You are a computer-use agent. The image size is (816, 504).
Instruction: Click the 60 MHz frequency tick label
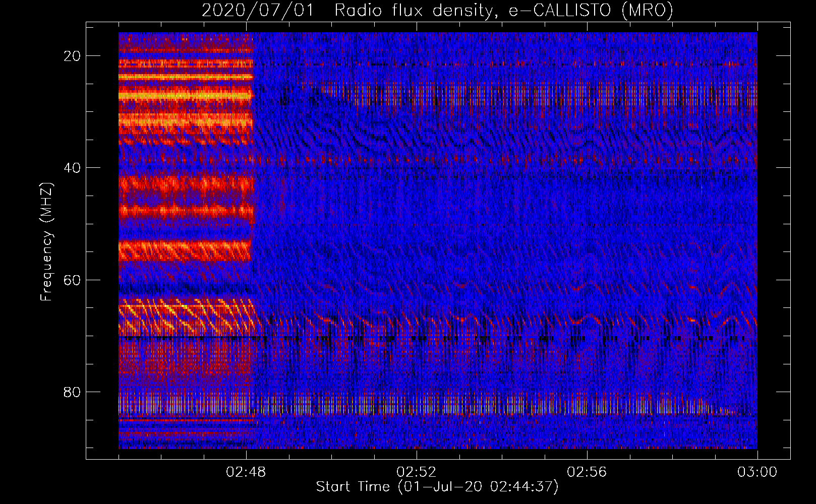click(73, 280)
